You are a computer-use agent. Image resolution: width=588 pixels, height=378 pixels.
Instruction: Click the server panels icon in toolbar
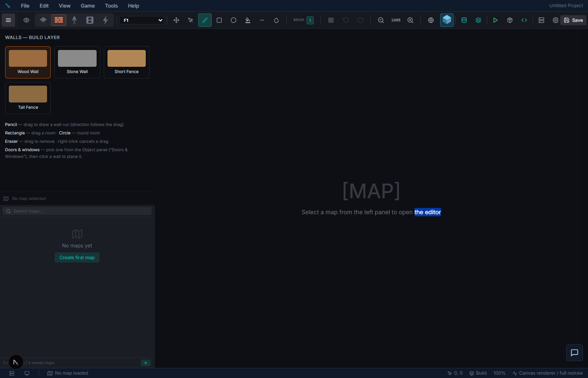pos(541,20)
